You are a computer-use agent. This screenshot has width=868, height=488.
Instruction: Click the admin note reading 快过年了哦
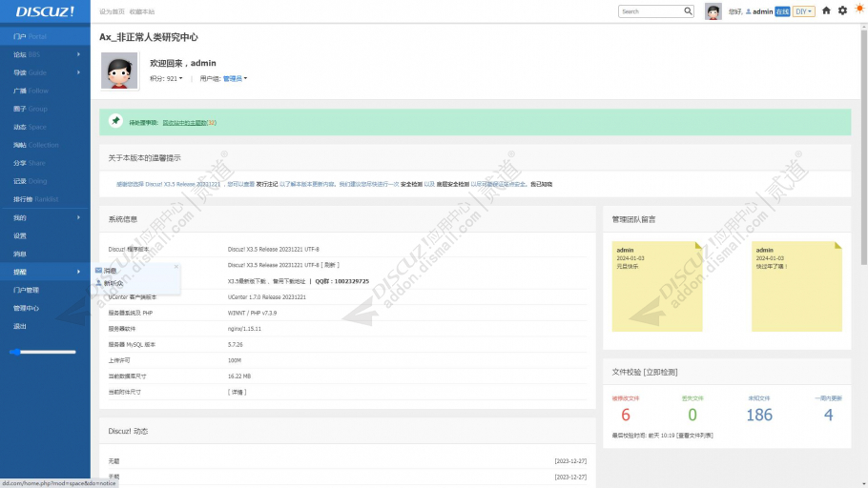[x=796, y=286]
